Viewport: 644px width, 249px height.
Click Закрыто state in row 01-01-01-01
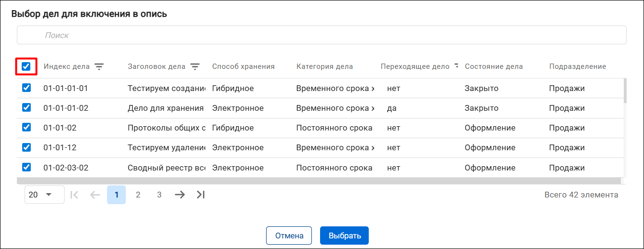point(482,88)
